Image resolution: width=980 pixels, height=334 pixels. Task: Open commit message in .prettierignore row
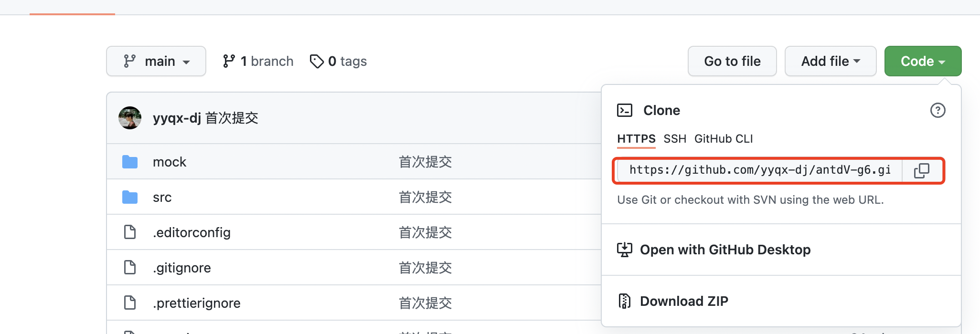pos(426,303)
